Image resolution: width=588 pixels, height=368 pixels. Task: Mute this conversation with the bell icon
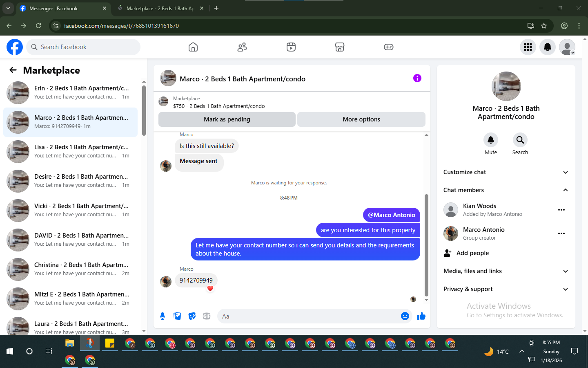click(x=491, y=140)
